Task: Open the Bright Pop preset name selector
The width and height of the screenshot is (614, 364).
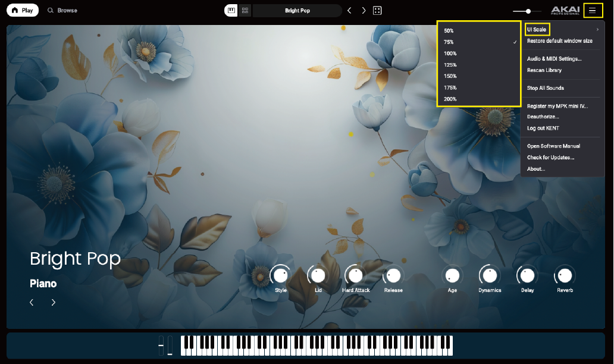Action: pos(297,11)
